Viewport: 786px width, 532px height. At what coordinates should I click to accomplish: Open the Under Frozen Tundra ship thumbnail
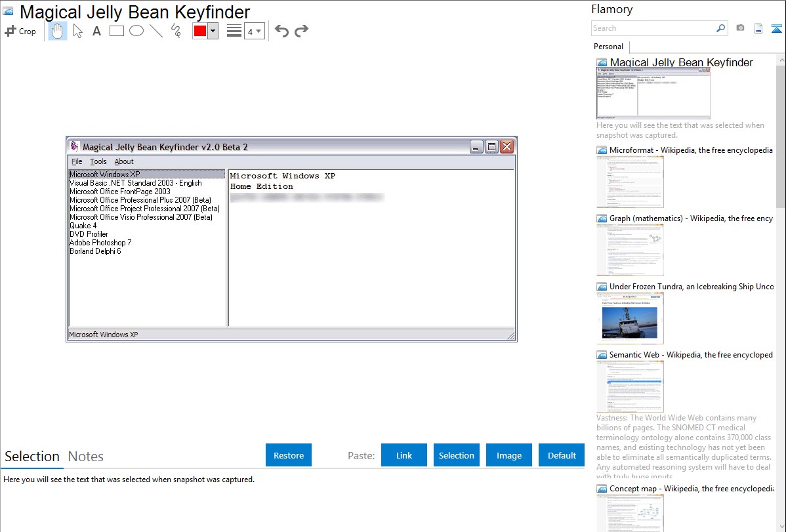(x=630, y=318)
